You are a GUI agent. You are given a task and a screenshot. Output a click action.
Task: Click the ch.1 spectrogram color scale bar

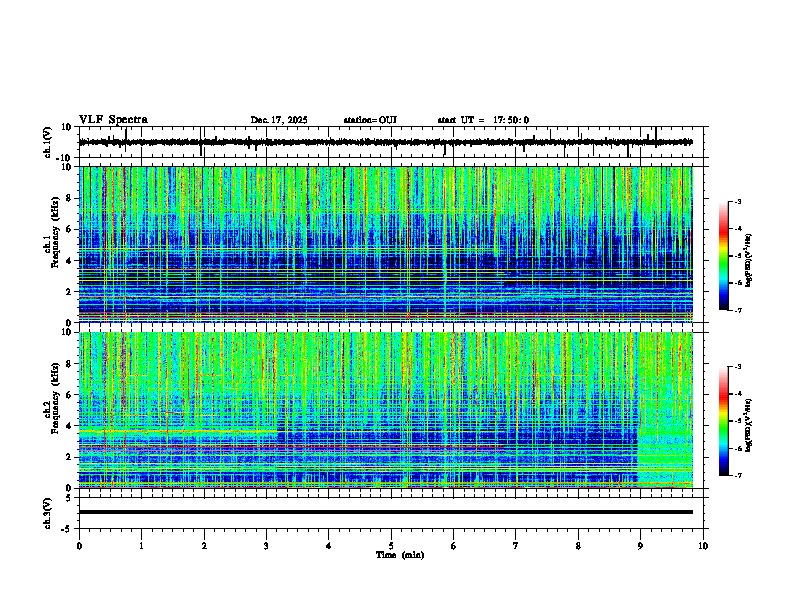723,256
